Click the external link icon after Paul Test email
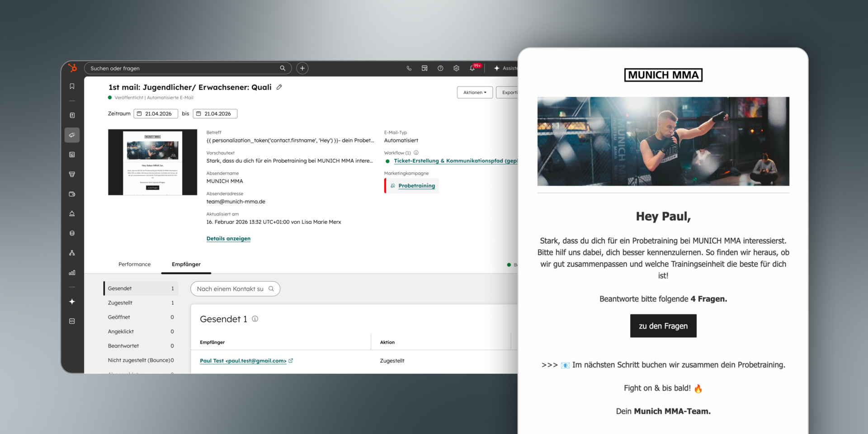 click(x=291, y=361)
